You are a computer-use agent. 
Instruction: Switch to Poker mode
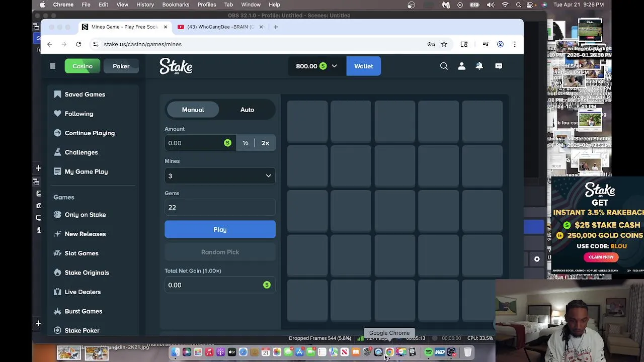(121, 66)
